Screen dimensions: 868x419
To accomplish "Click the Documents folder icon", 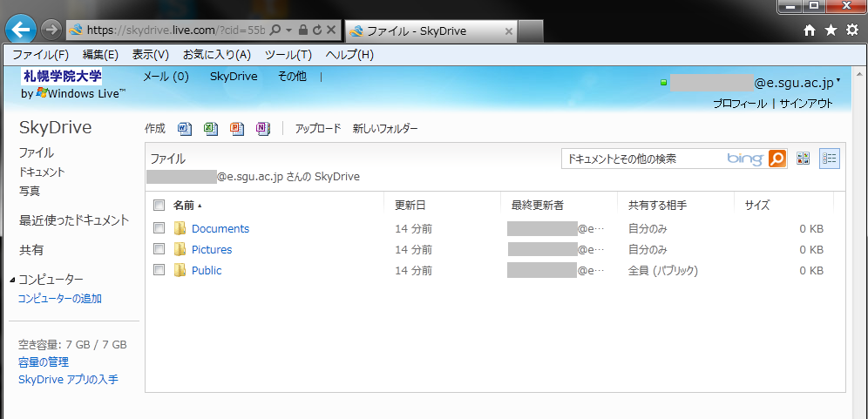I will click(x=180, y=228).
